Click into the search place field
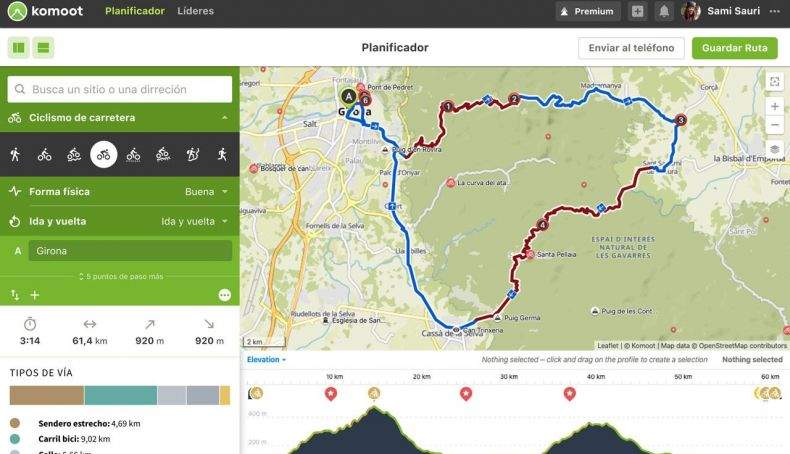Image resolution: width=790 pixels, height=454 pixels. pos(120,89)
